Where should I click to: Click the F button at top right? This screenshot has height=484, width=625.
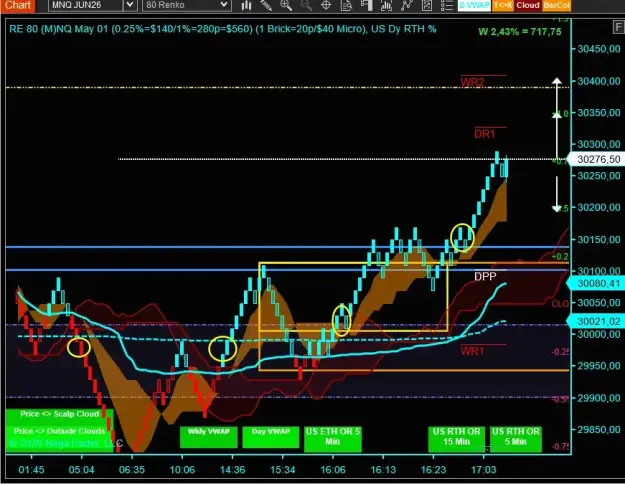point(619,27)
